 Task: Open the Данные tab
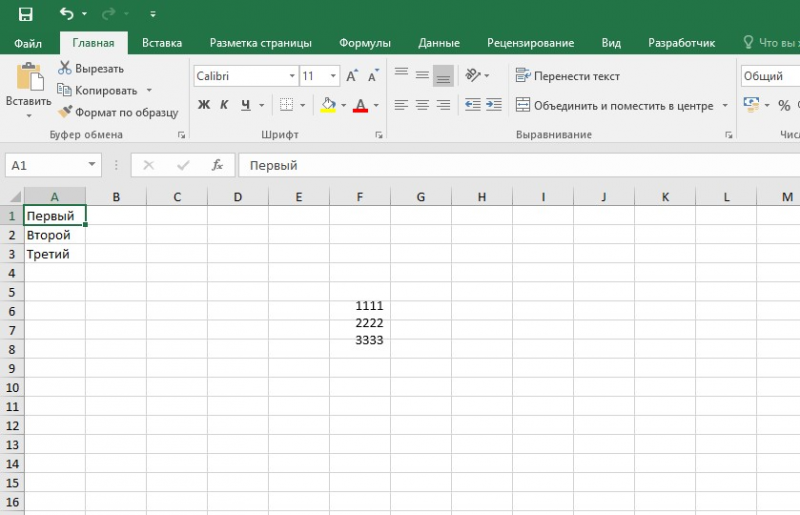pyautogui.click(x=439, y=43)
